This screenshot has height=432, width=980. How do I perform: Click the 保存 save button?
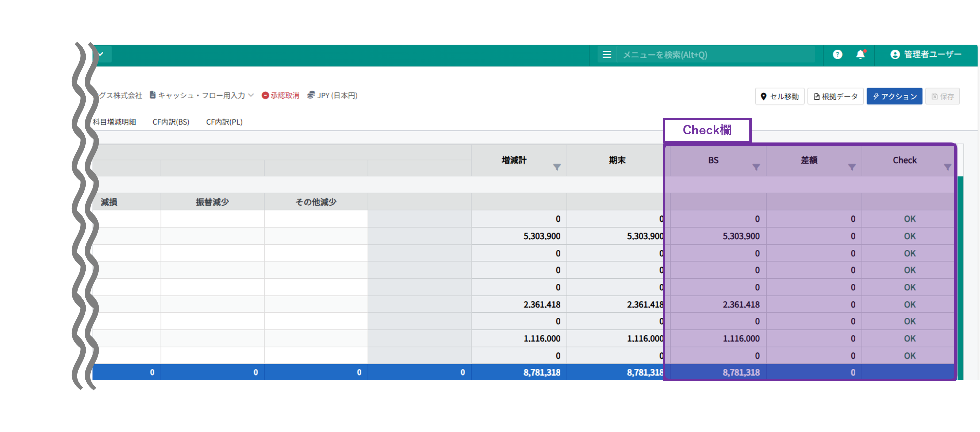tap(942, 96)
